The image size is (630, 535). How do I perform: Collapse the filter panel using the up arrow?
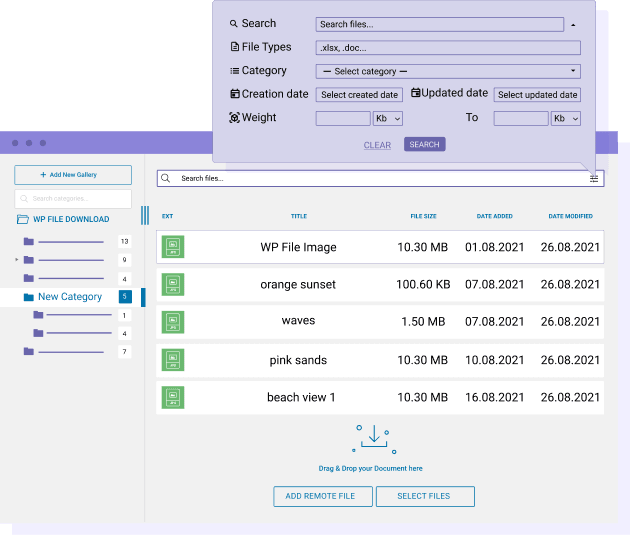(573, 25)
